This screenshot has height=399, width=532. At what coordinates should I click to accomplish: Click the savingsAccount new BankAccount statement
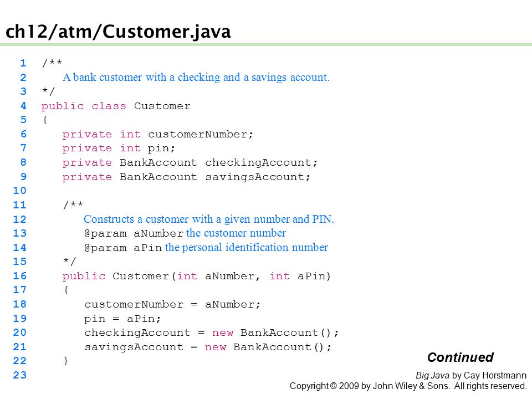click(x=208, y=347)
